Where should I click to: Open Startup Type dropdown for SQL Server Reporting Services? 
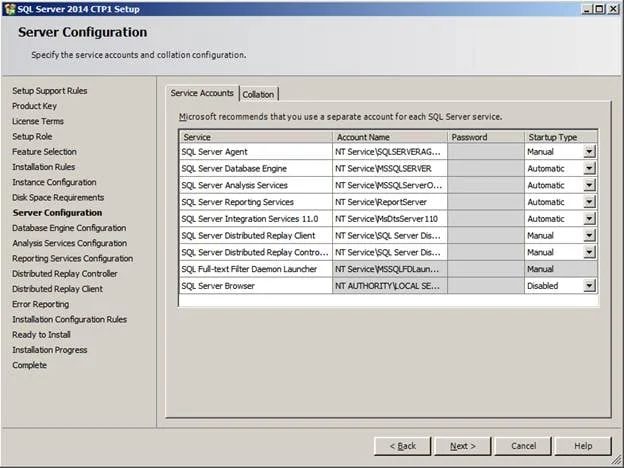[x=589, y=202]
